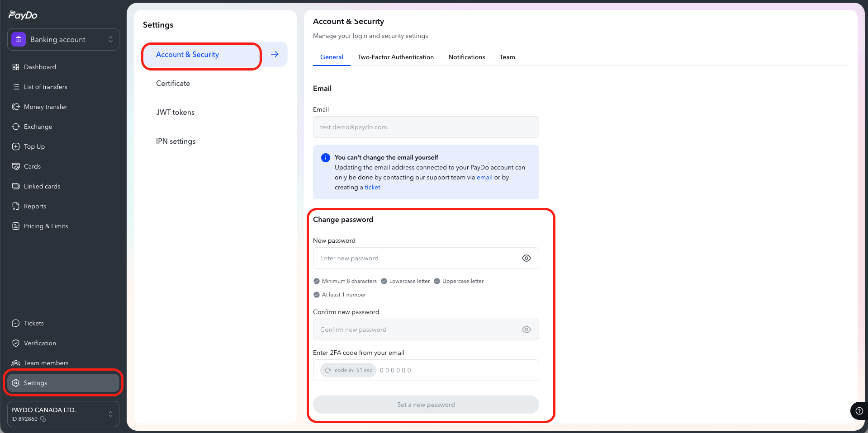The height and width of the screenshot is (433, 868).
Task: Show the confirm new password text
Action: 526,329
